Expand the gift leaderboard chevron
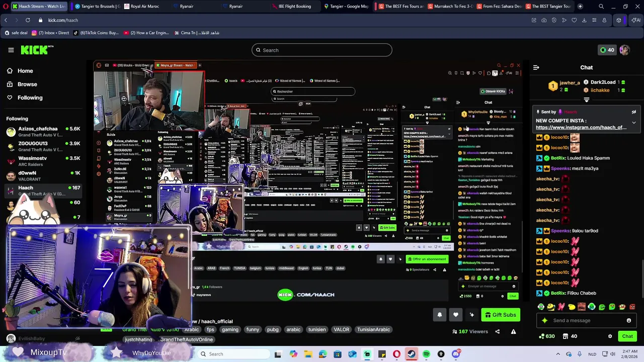644x362 pixels. pyautogui.click(x=586, y=100)
